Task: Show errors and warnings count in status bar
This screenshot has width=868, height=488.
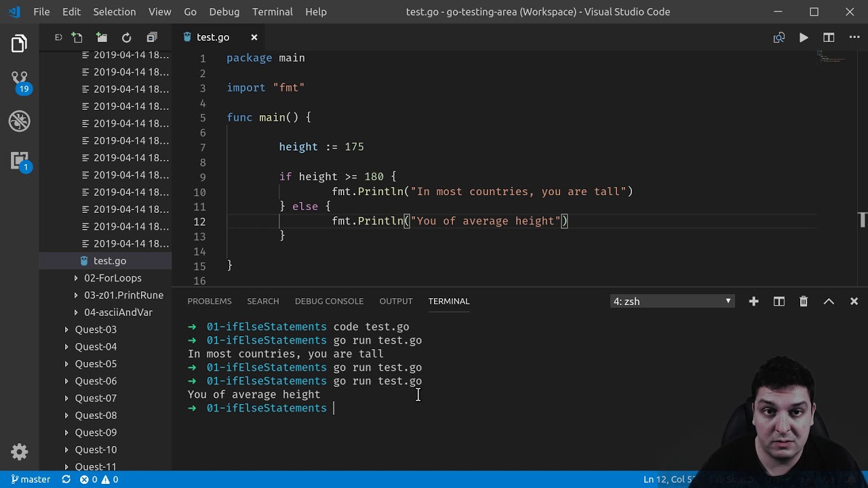Action: click(x=99, y=479)
